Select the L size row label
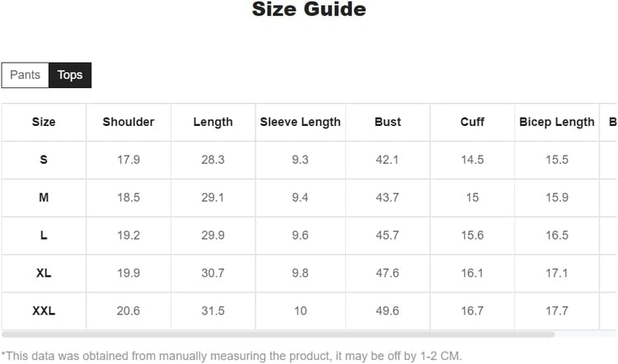 tap(44, 236)
